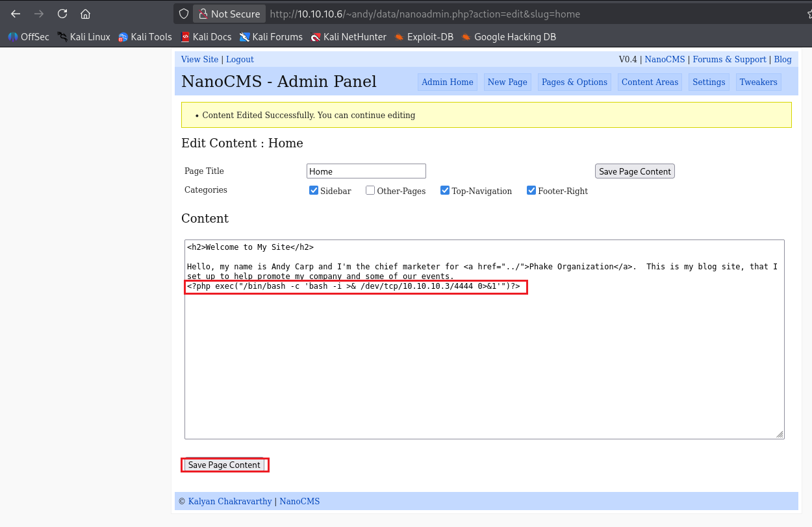Click Save Page Content below editor

pos(224,465)
